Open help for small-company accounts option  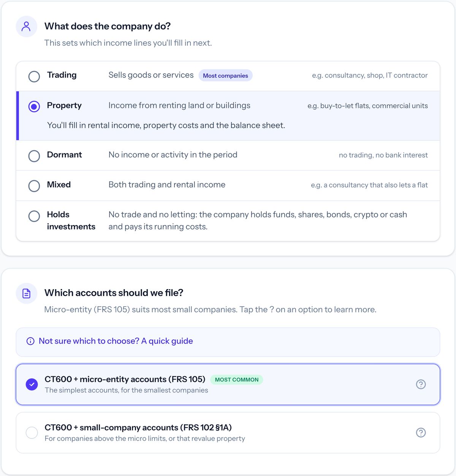tap(421, 432)
